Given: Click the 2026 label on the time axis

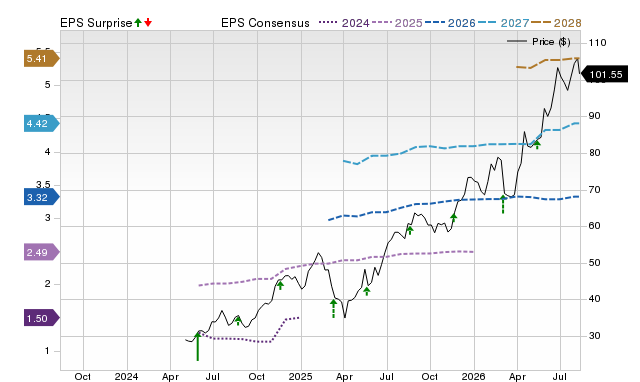Looking at the screenshot, I should (473, 376).
